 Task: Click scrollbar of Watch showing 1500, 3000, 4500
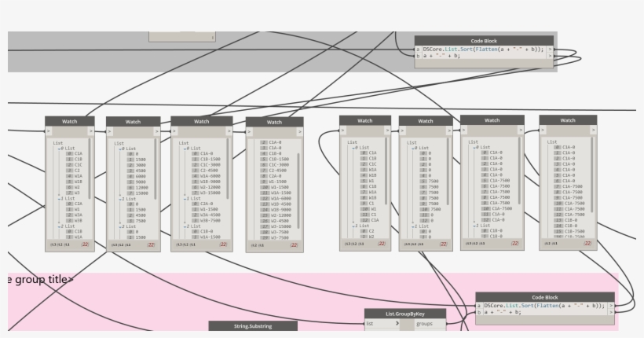(156, 170)
